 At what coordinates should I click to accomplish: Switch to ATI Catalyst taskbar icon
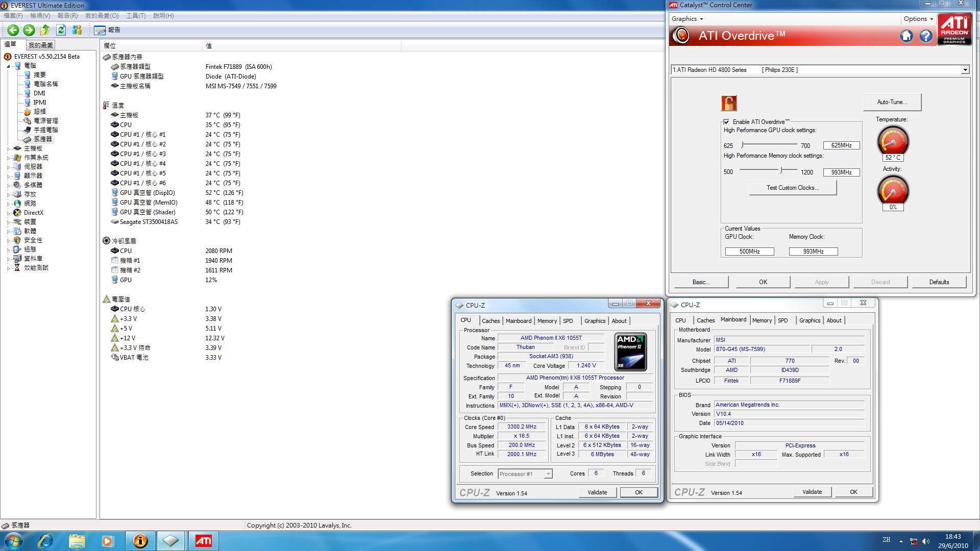(203, 541)
